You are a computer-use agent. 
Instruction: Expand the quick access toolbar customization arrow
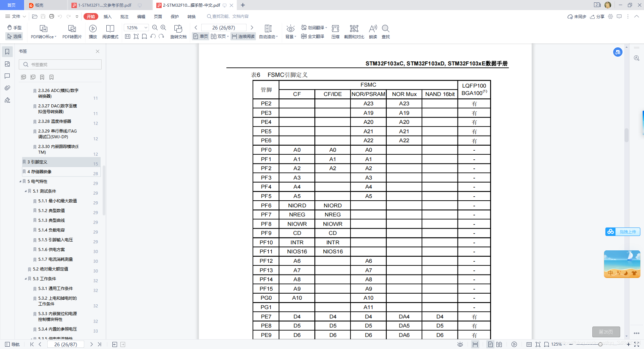[77, 16]
